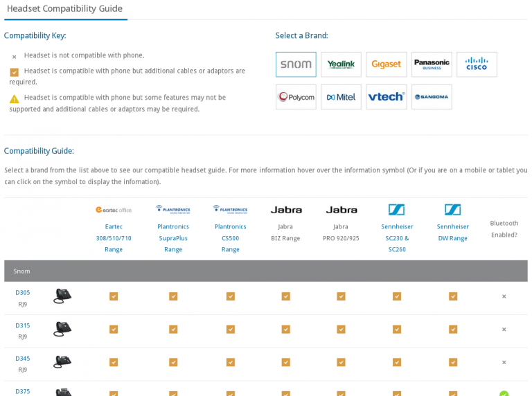Open the Eartec 308/510/710 Range link

(x=114, y=237)
